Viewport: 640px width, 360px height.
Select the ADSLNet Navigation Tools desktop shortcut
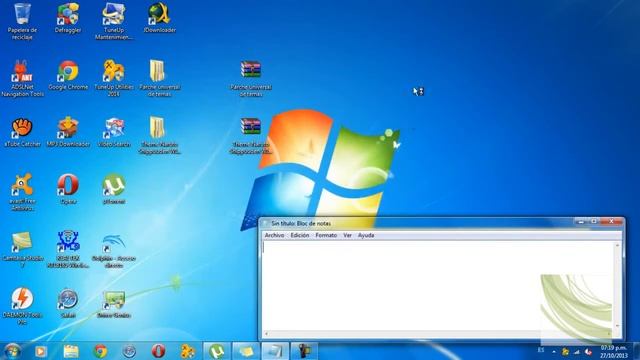point(22,78)
